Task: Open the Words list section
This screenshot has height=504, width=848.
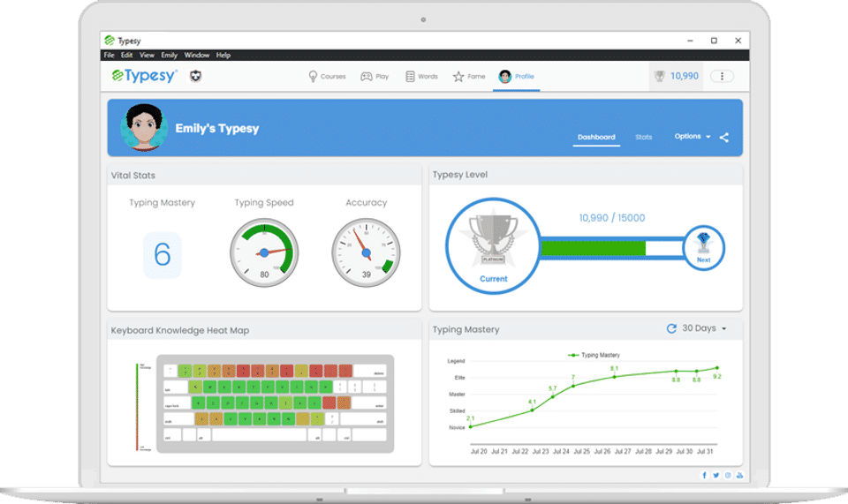Action: point(421,76)
